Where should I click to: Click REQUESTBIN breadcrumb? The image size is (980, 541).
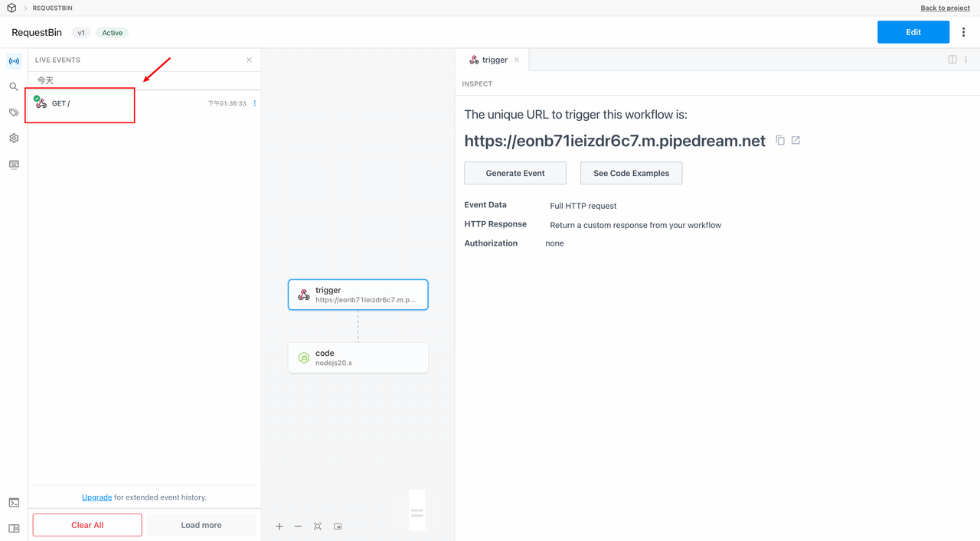tap(53, 8)
